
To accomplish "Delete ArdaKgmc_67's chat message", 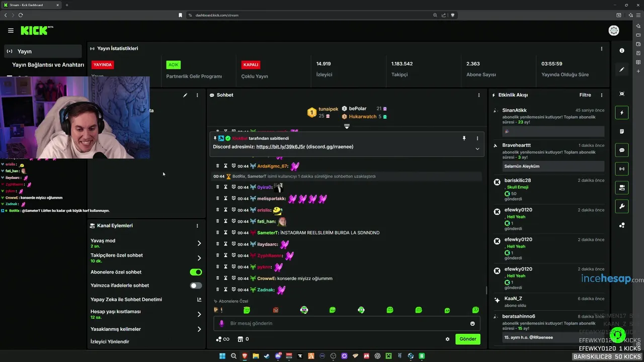I will [x=217, y=166].
